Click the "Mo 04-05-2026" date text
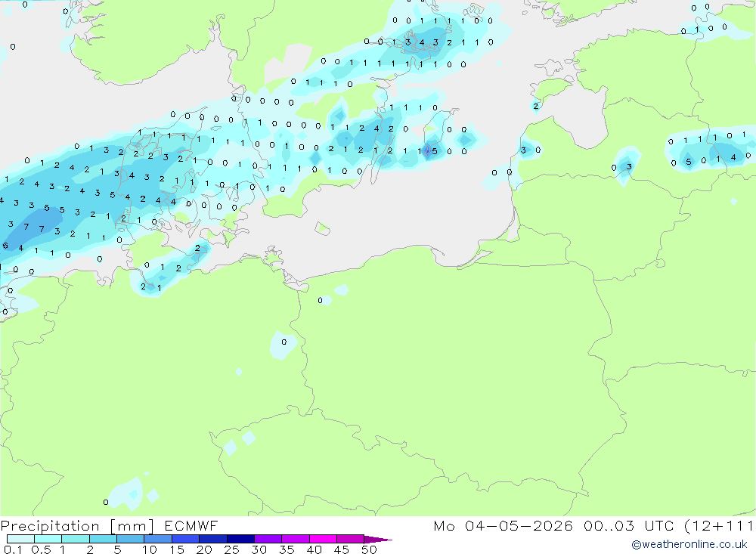The image size is (756, 554). (503, 525)
